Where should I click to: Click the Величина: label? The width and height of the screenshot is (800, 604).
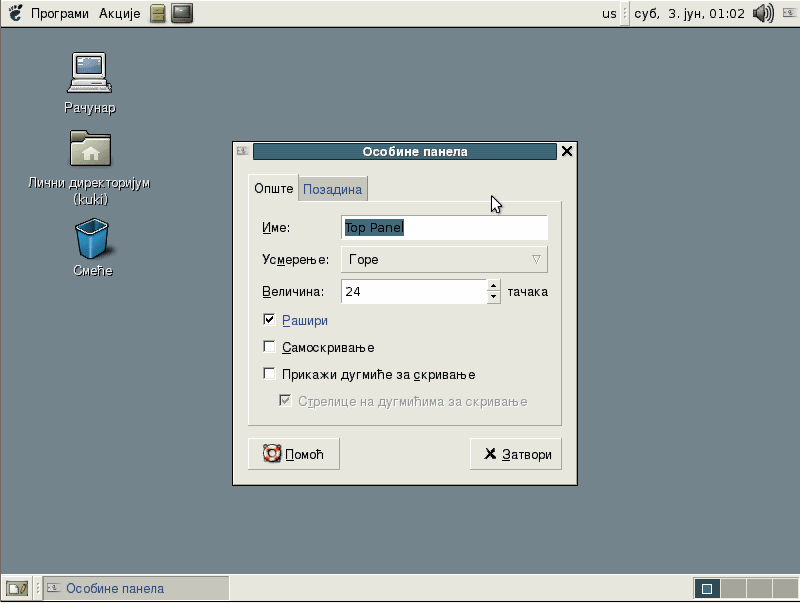pyautogui.click(x=293, y=292)
